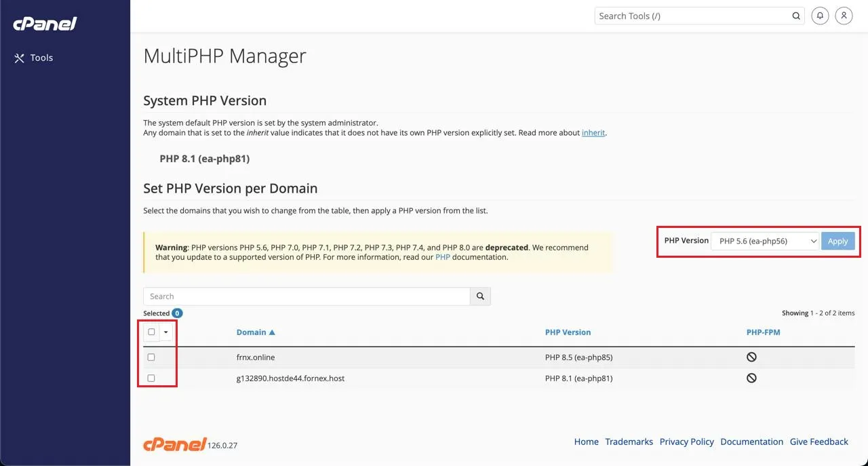The image size is (868, 466).
Task: Open Give Feedback footer link
Action: [819, 442]
